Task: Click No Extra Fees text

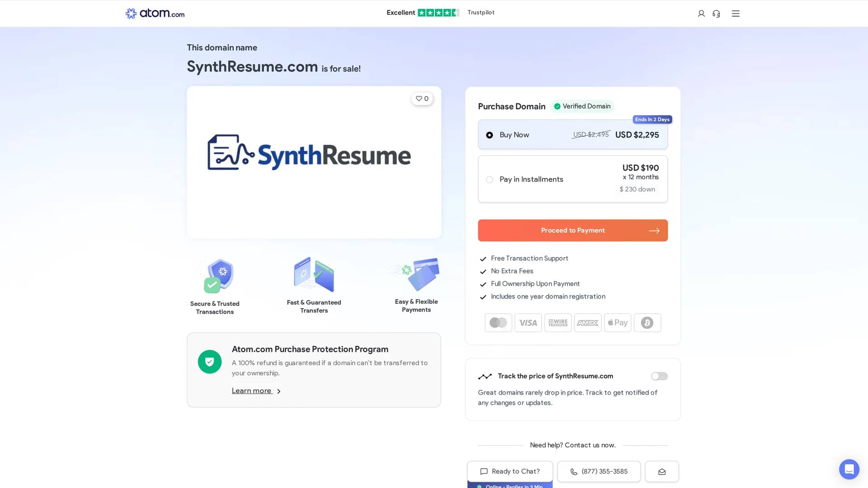Action: point(512,271)
